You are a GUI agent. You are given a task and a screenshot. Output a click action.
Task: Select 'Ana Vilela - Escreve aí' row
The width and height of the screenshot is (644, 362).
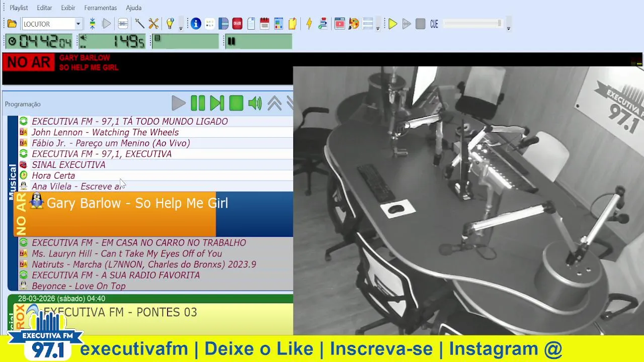(156, 187)
